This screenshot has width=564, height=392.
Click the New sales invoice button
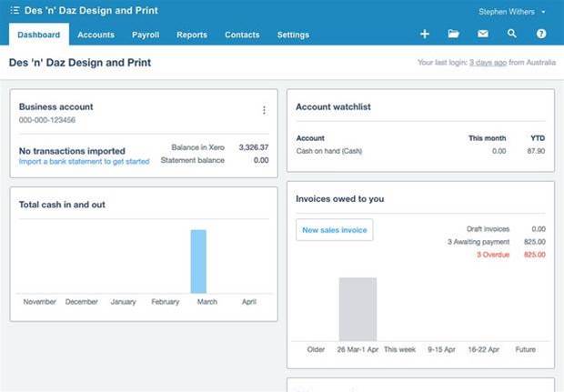335,230
